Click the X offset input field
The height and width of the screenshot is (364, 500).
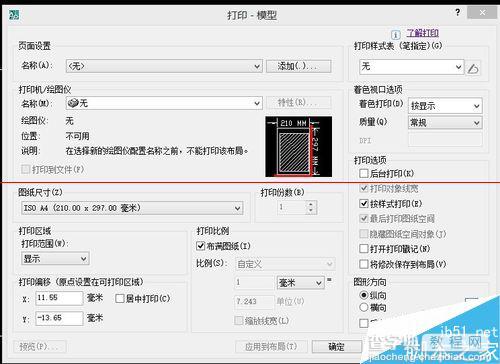59,298
